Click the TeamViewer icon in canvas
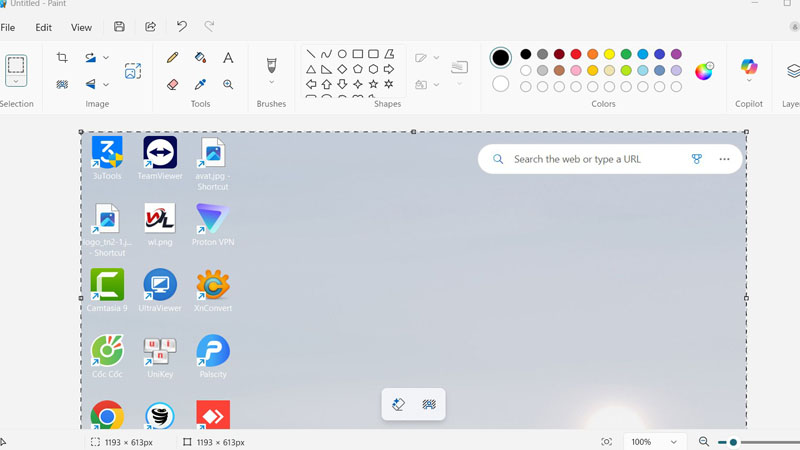This screenshot has height=450, width=800. point(160,152)
